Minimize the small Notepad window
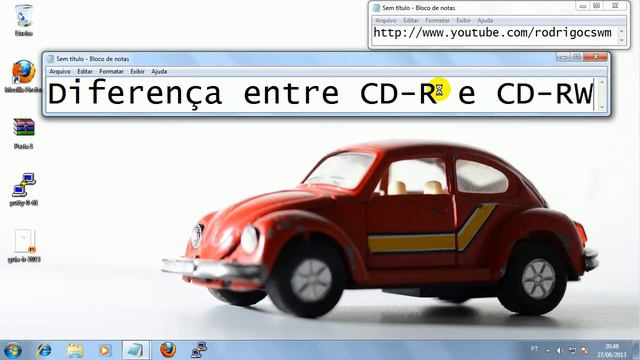The image size is (640, 360). pos(583,6)
